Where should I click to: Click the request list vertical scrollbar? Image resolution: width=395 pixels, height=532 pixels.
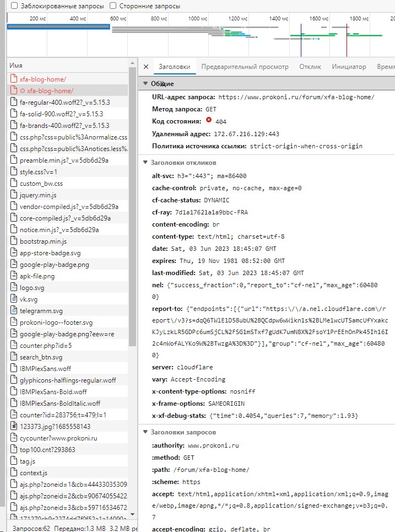click(132, 221)
